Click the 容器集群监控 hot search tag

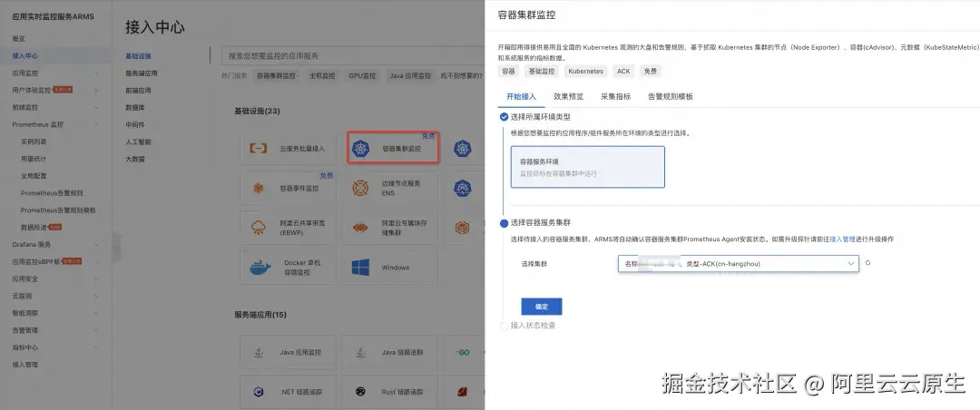276,75
